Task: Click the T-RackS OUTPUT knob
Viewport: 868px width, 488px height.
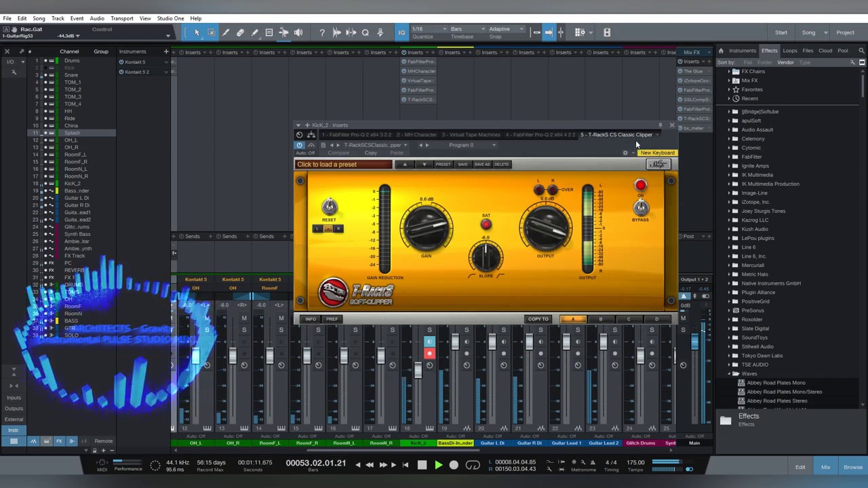Action: click(545, 227)
